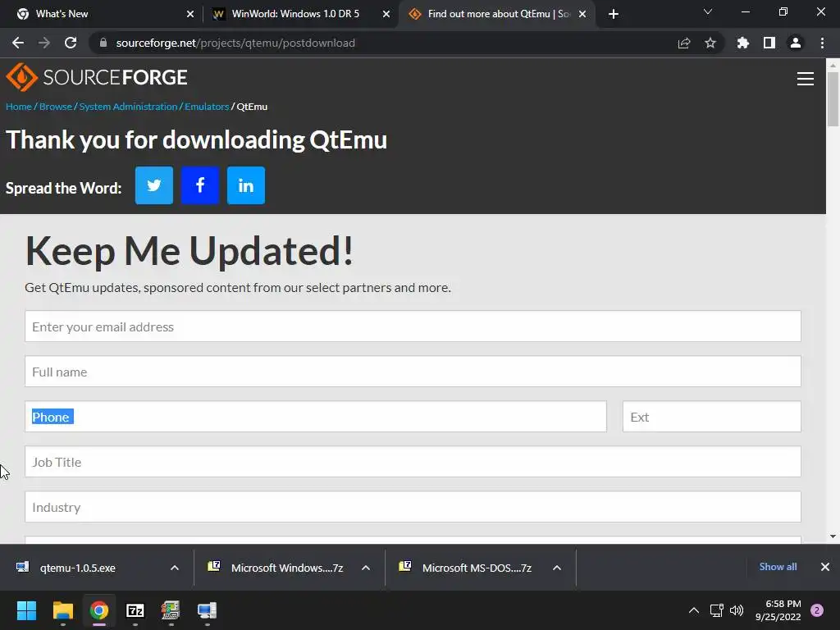Bookmark this page with star
This screenshot has height=630, width=840.
710,43
